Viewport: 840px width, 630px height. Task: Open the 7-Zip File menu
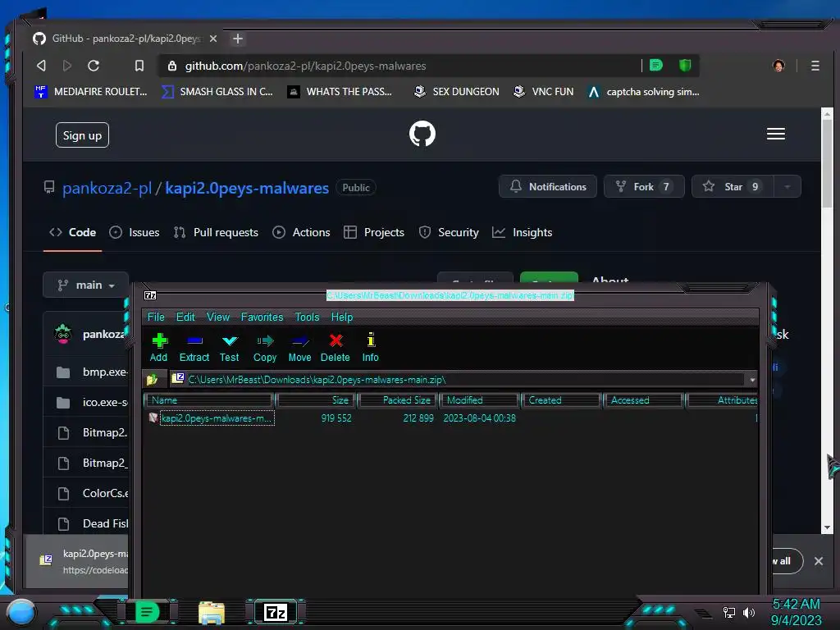click(156, 317)
